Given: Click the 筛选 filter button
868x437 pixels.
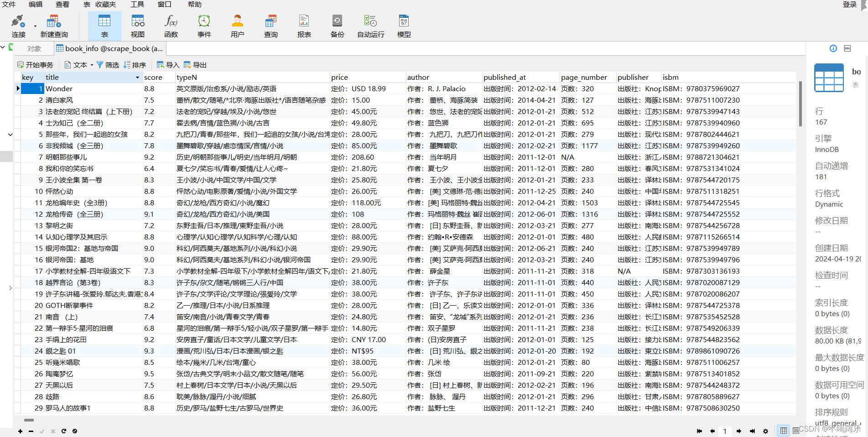Looking at the screenshot, I should pos(108,65).
